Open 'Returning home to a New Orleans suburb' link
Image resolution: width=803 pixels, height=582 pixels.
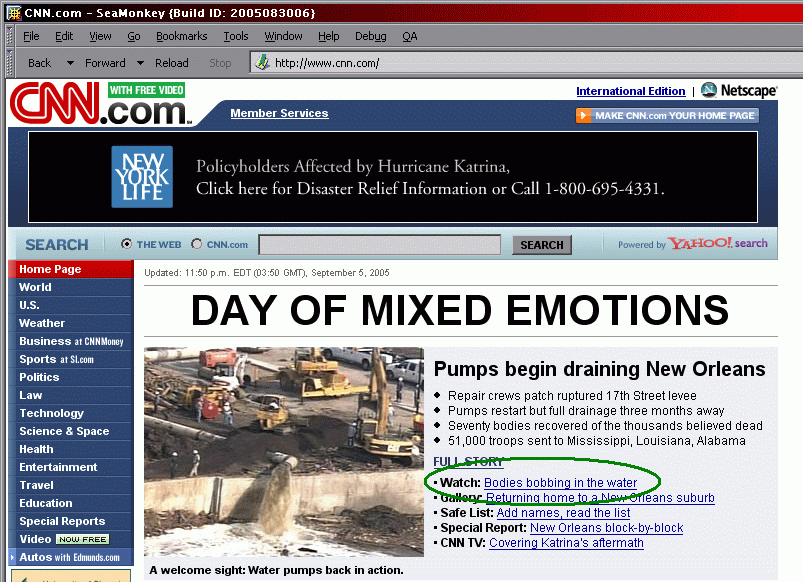click(x=600, y=497)
